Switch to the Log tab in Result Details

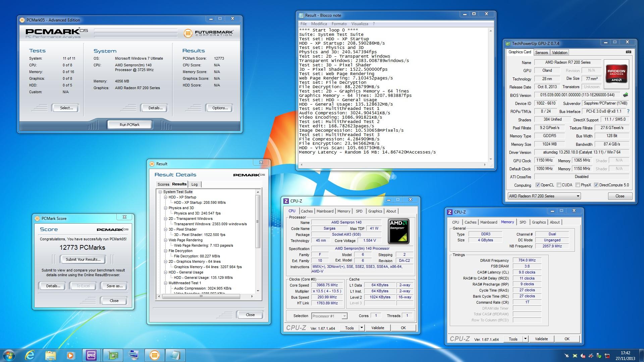pos(195,184)
